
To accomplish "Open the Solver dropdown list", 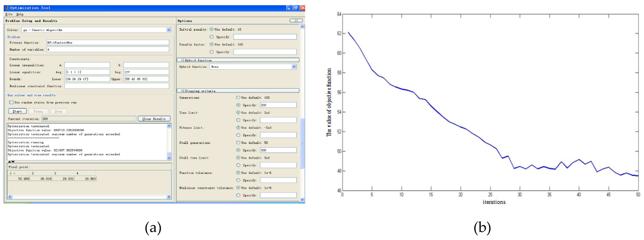I will (x=169, y=30).
